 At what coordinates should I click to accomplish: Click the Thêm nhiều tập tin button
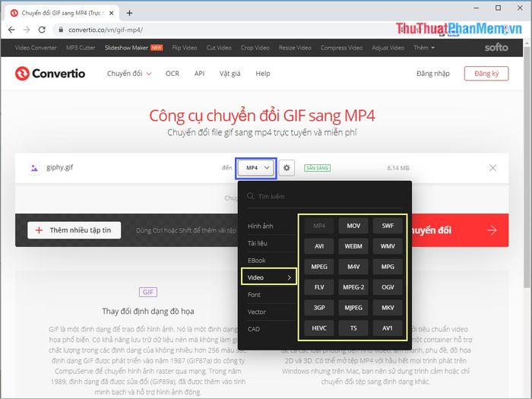[74, 230]
